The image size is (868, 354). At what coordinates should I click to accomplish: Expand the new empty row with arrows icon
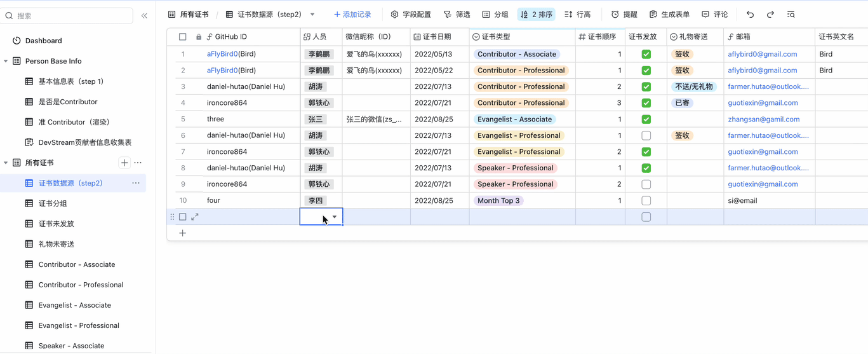click(x=195, y=217)
